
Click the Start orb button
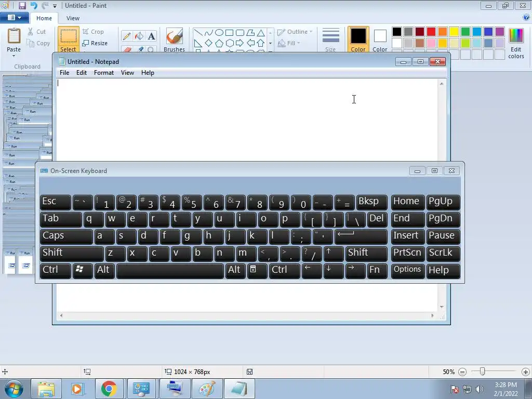pyautogui.click(x=14, y=389)
